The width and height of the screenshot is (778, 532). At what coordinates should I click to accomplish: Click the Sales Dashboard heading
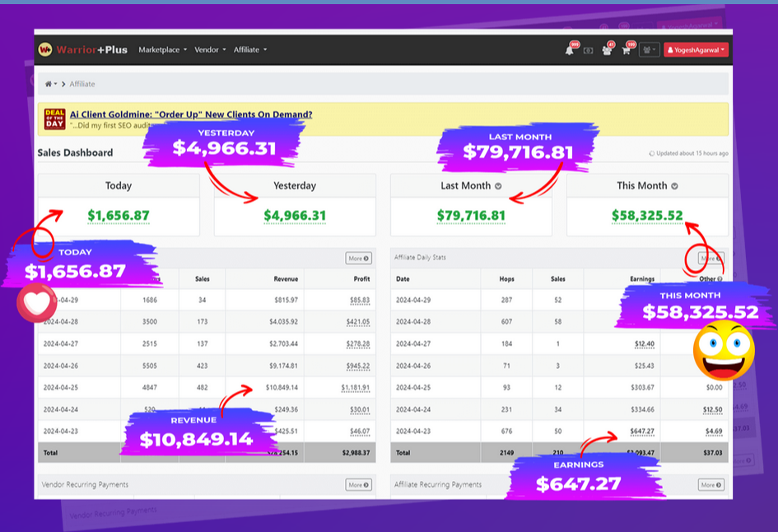[76, 153]
